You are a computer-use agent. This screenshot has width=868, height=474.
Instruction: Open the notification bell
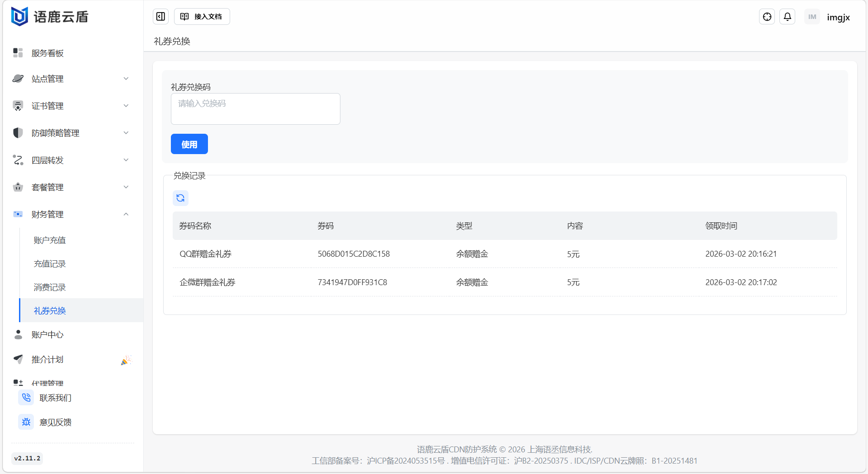(x=787, y=17)
